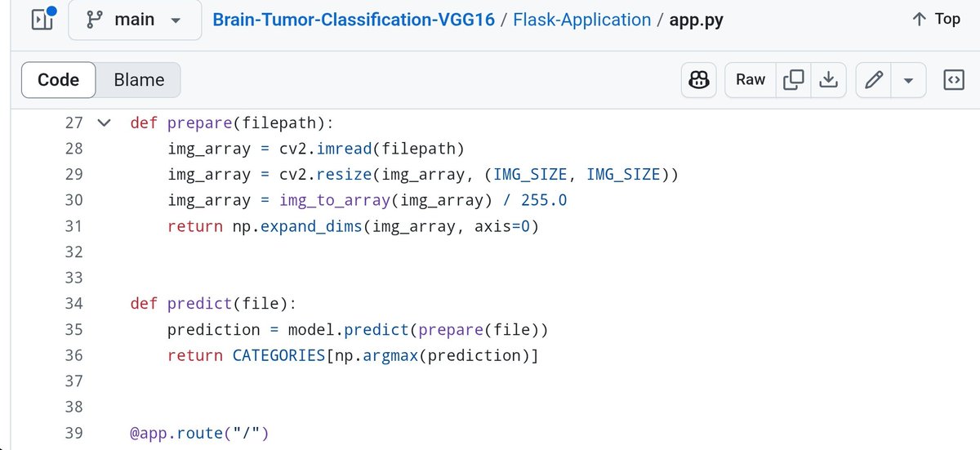Select line number 29
This screenshot has height=450, width=980.
point(73,175)
